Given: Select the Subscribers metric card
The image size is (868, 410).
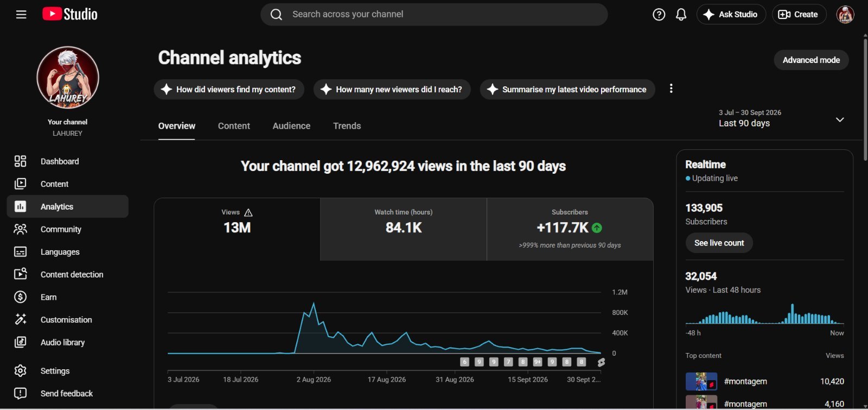Looking at the screenshot, I should click(x=570, y=229).
